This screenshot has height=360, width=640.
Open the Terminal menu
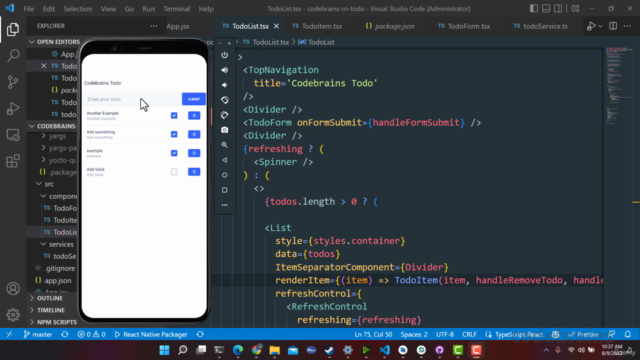(177, 9)
